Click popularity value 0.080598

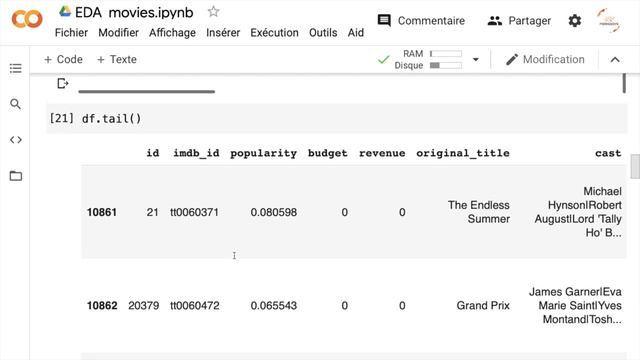tap(273, 212)
